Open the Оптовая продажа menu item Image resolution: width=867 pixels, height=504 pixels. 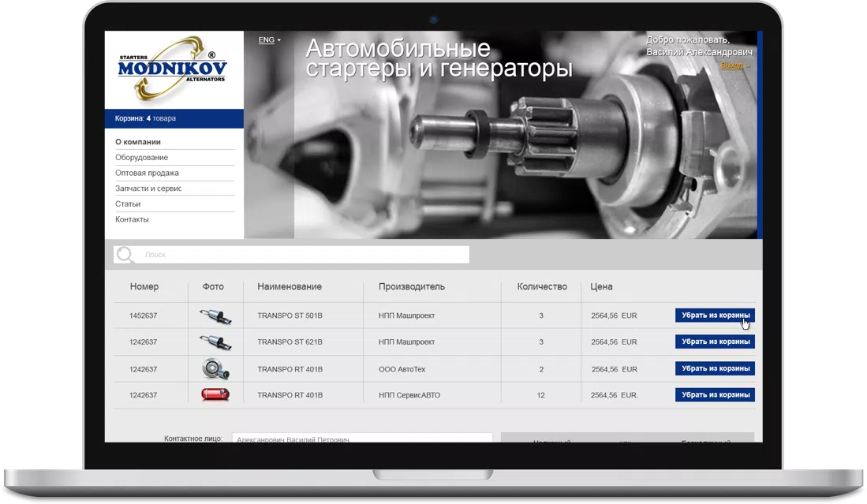tap(147, 173)
